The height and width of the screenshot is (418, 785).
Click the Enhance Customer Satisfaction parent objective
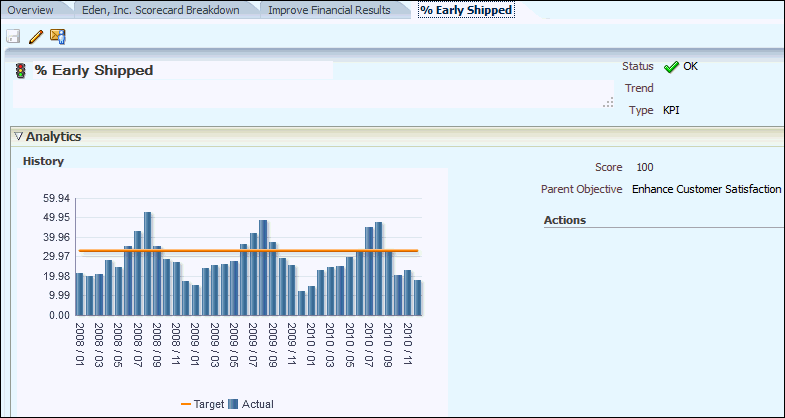click(x=706, y=189)
